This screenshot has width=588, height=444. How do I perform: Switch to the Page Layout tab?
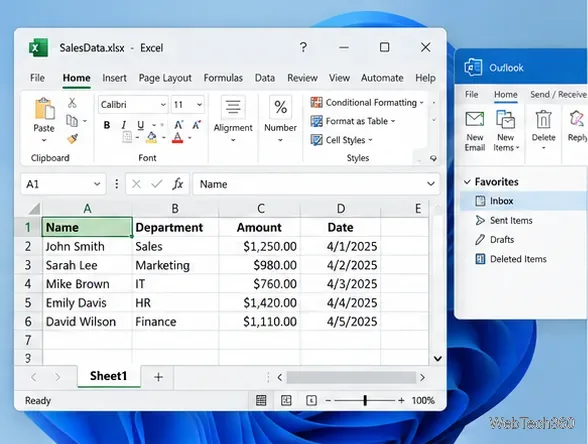click(x=165, y=78)
